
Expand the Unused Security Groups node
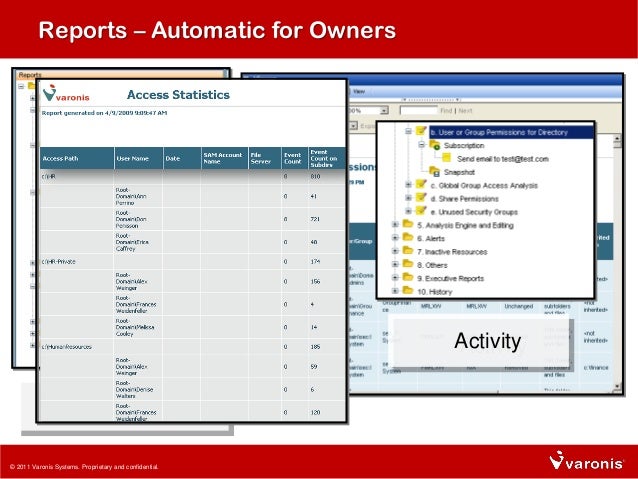(408, 212)
